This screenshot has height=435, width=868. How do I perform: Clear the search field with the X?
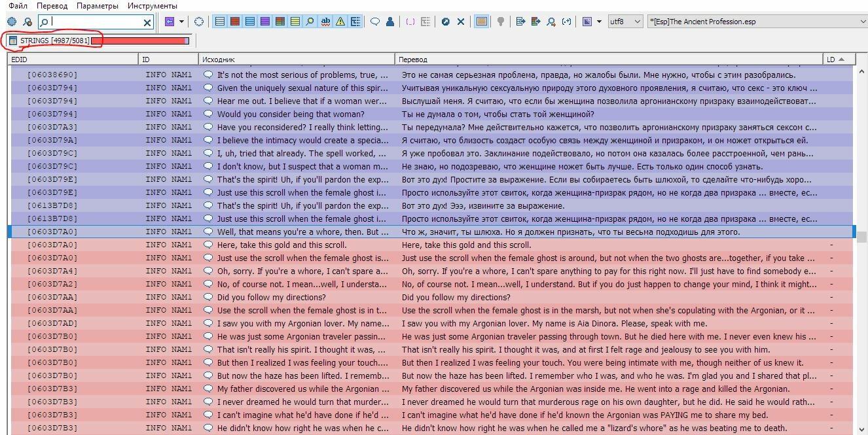point(147,23)
